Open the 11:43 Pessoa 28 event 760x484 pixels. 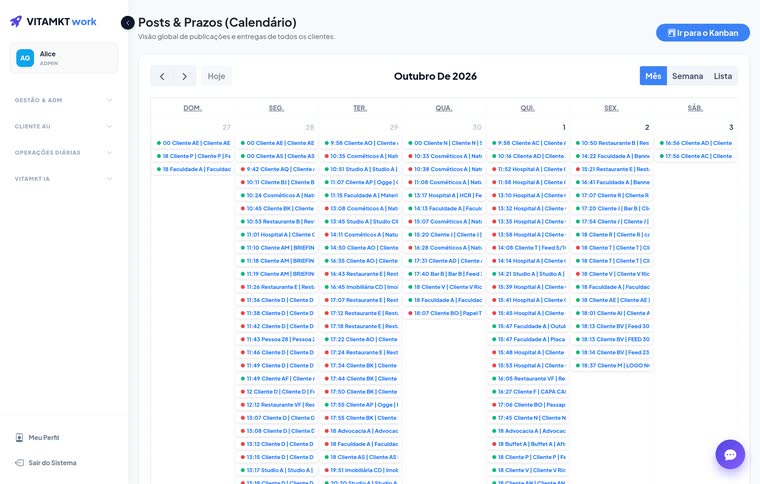277,339
